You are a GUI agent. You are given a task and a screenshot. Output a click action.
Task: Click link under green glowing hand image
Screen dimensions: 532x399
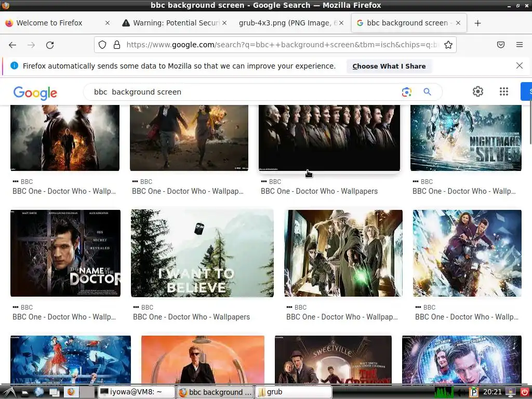342,317
